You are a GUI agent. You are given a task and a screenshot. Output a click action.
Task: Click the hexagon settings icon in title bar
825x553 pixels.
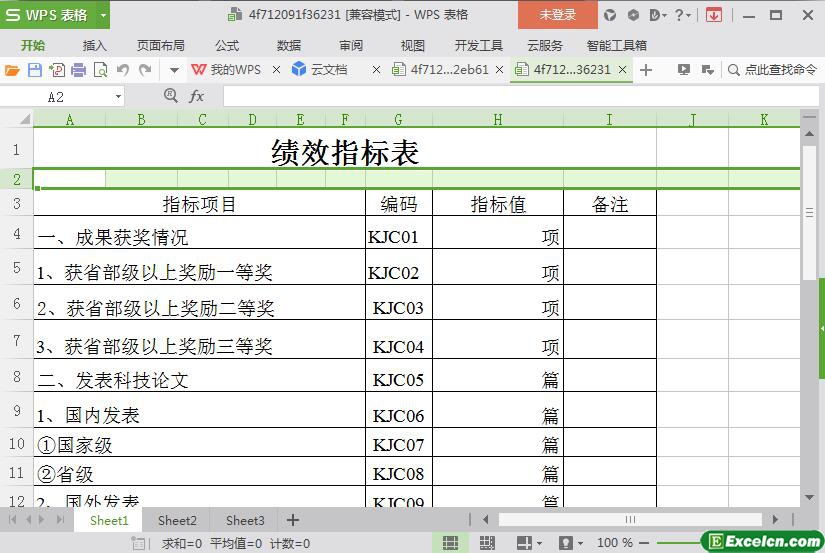633,15
